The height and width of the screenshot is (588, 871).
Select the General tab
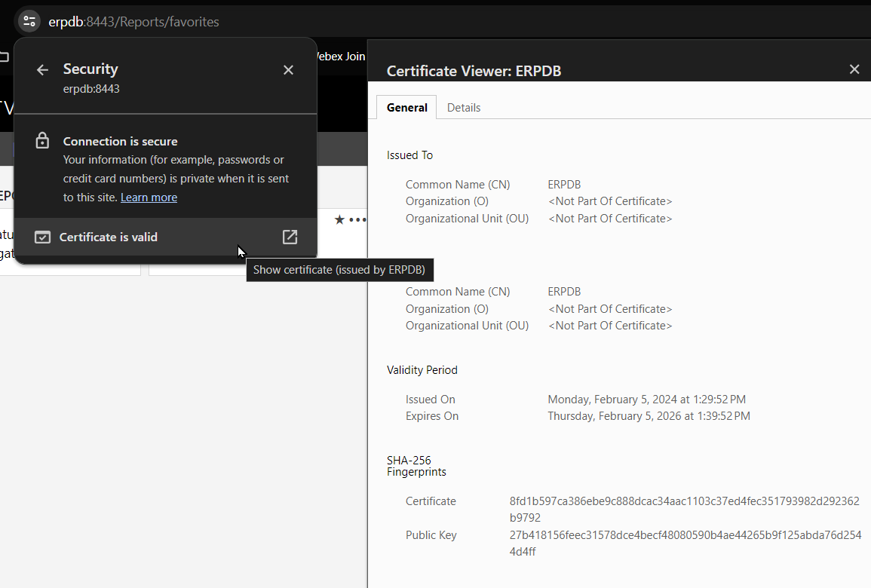click(x=406, y=108)
